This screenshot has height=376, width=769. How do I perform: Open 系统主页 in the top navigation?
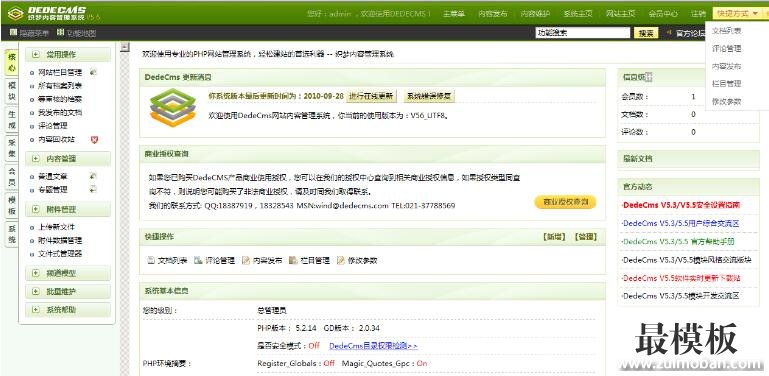coord(578,14)
